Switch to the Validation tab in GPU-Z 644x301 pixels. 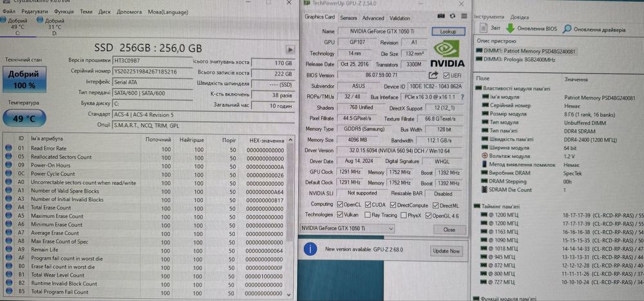click(400, 18)
